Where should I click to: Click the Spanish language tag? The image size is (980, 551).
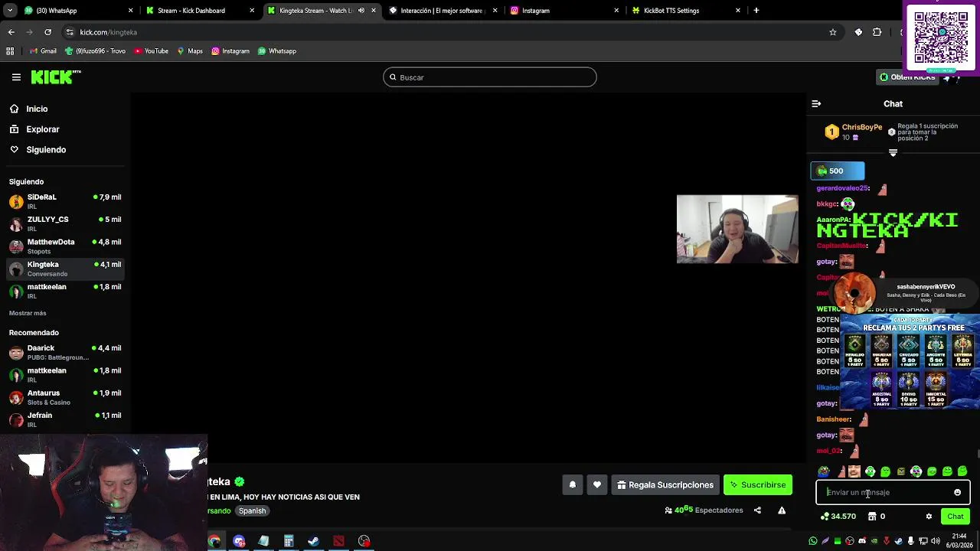[252, 510]
